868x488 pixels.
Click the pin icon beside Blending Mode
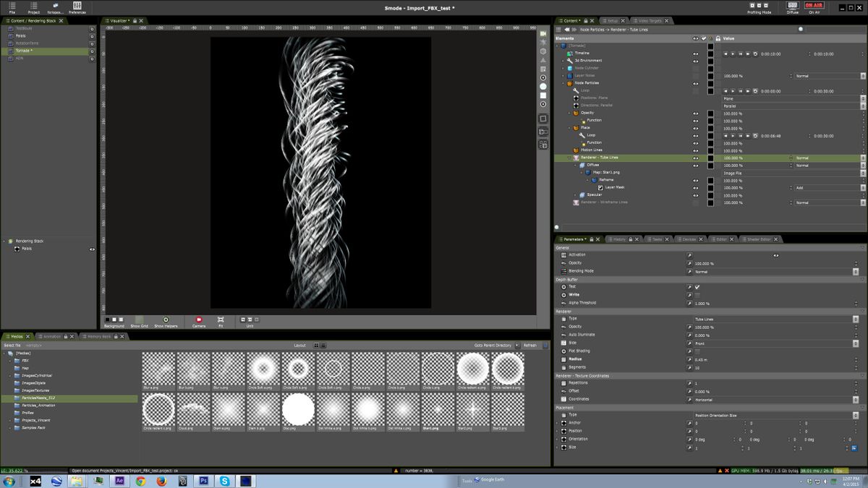tap(689, 271)
